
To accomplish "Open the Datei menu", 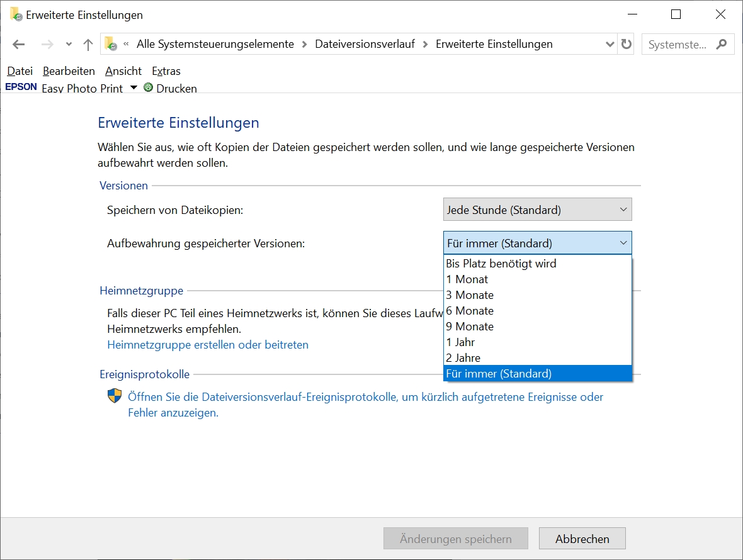I will [x=20, y=71].
